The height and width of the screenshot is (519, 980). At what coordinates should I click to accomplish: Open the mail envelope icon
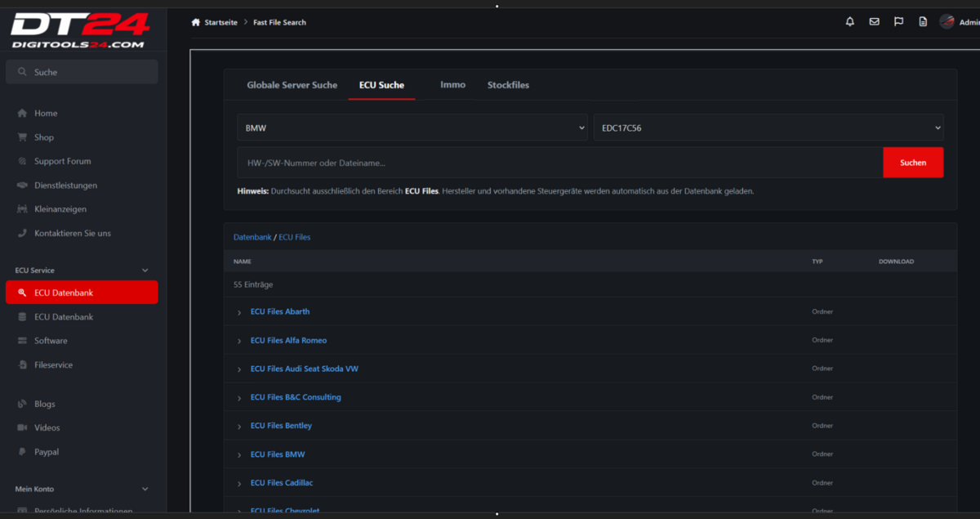pos(874,22)
